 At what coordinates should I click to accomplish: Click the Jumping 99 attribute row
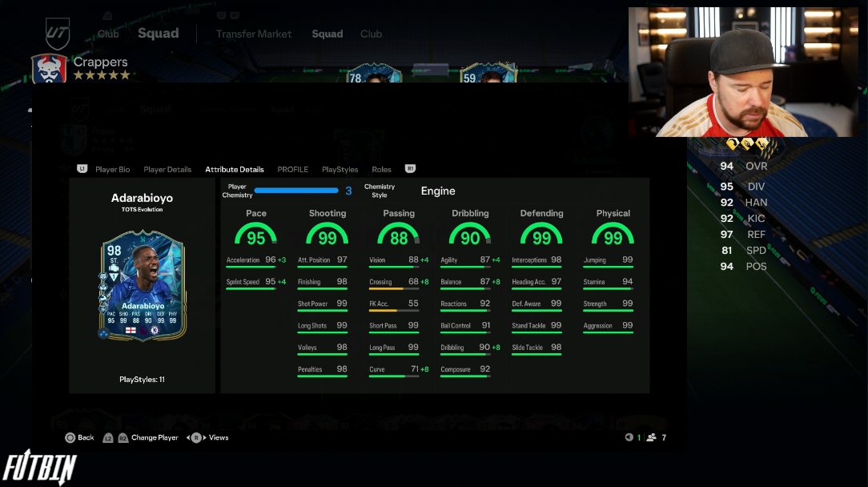608,261
